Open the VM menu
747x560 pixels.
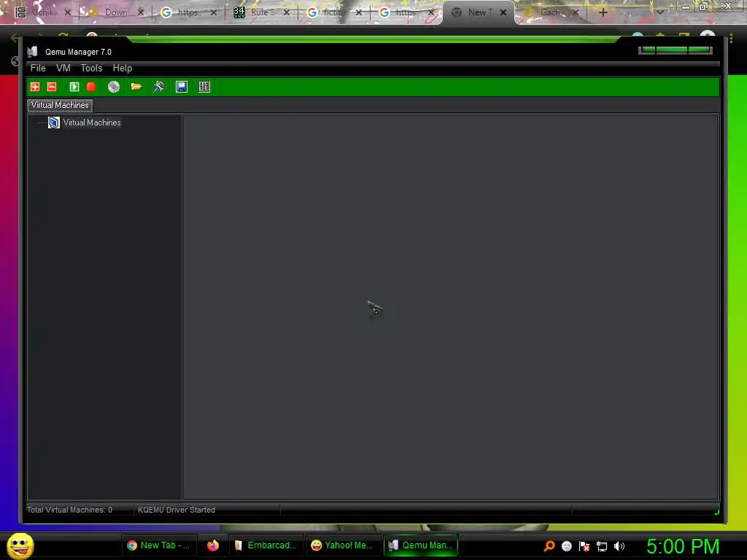pos(63,68)
